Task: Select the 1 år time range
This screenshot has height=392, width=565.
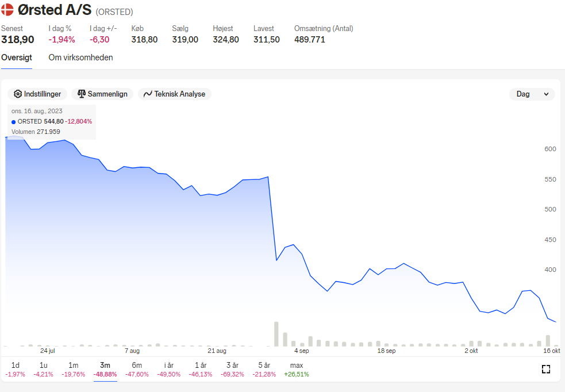Action: tap(201, 370)
